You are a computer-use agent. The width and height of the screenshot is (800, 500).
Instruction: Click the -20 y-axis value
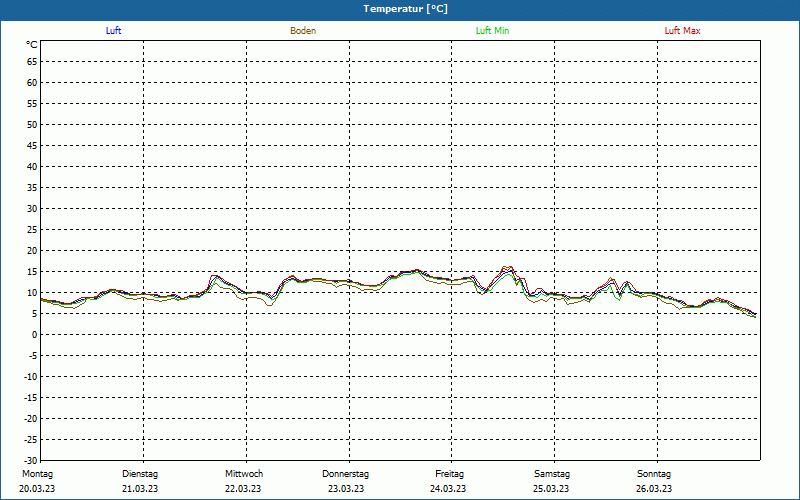pos(31,418)
